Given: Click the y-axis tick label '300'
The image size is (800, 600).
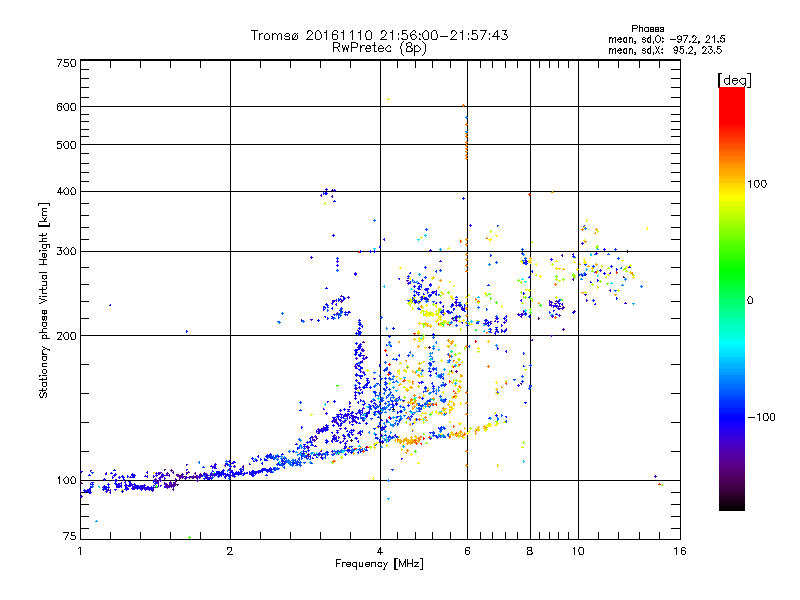Looking at the screenshot, I should pos(67,252).
